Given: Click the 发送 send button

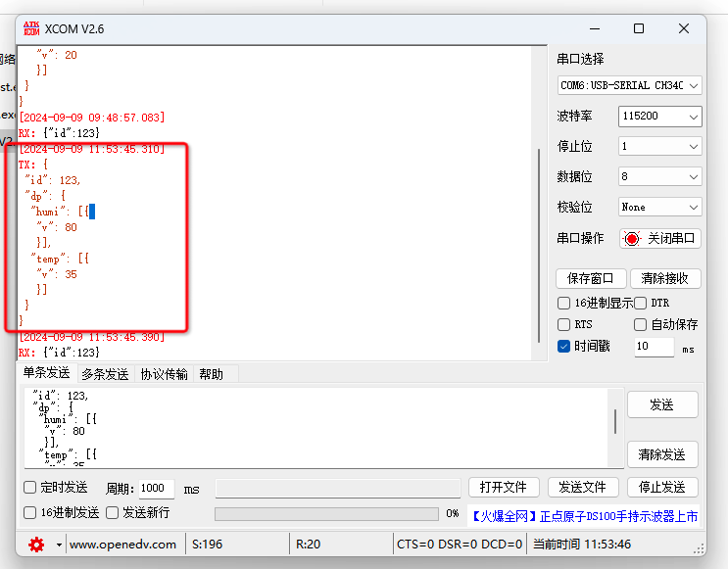Looking at the screenshot, I should [x=661, y=404].
